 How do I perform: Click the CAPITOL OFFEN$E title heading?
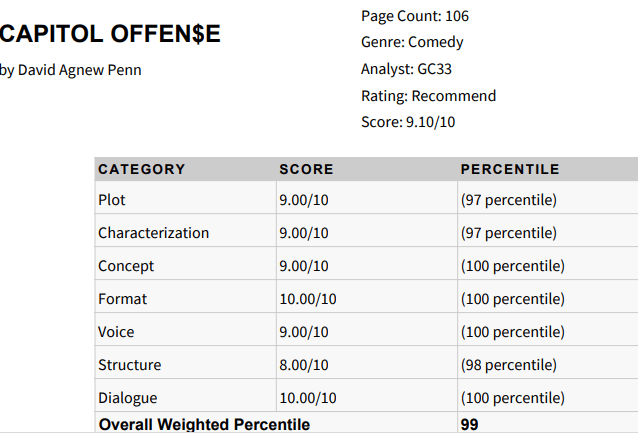(110, 34)
